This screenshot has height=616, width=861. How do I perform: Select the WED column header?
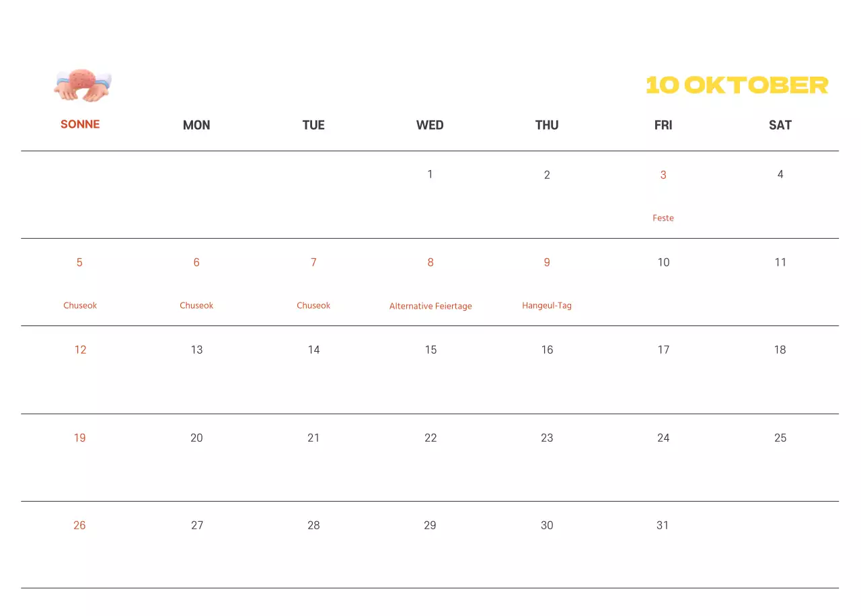[x=430, y=125]
